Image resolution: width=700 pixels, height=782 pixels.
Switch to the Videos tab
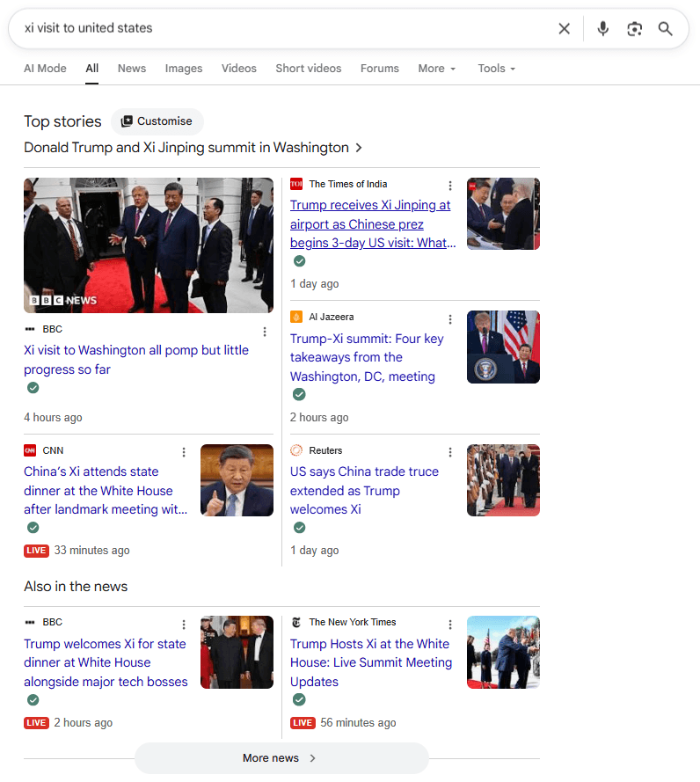239,69
